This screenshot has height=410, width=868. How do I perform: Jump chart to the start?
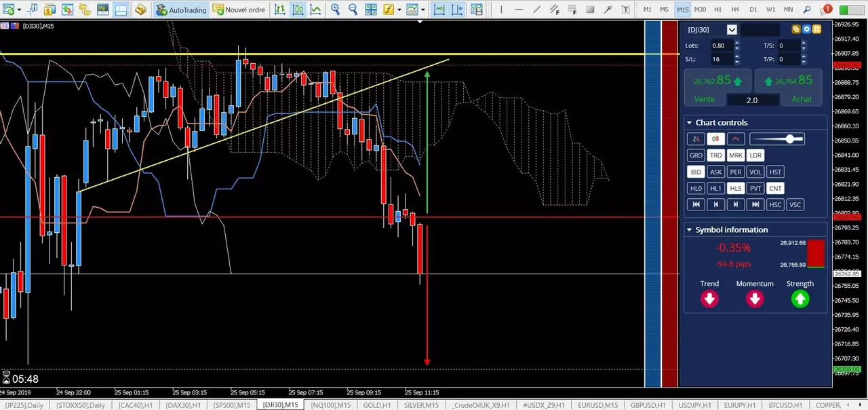(696, 204)
